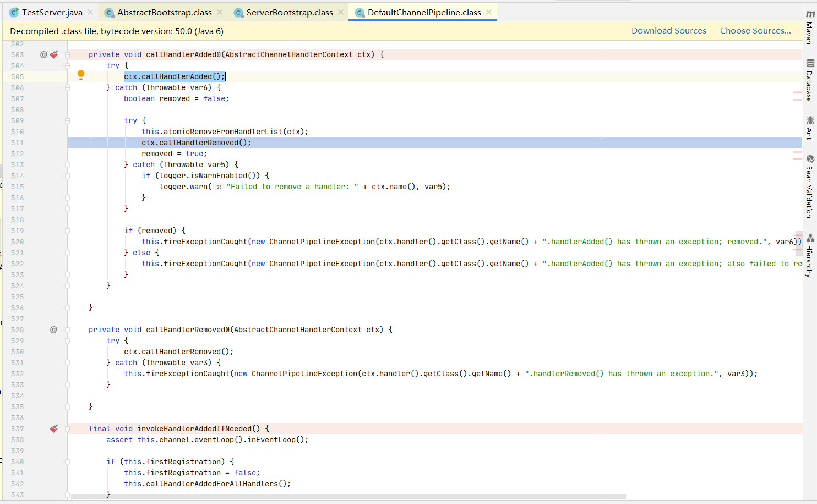Click "this.firstRegistration = false;" line
This screenshot has width=817, height=504.
click(192, 473)
